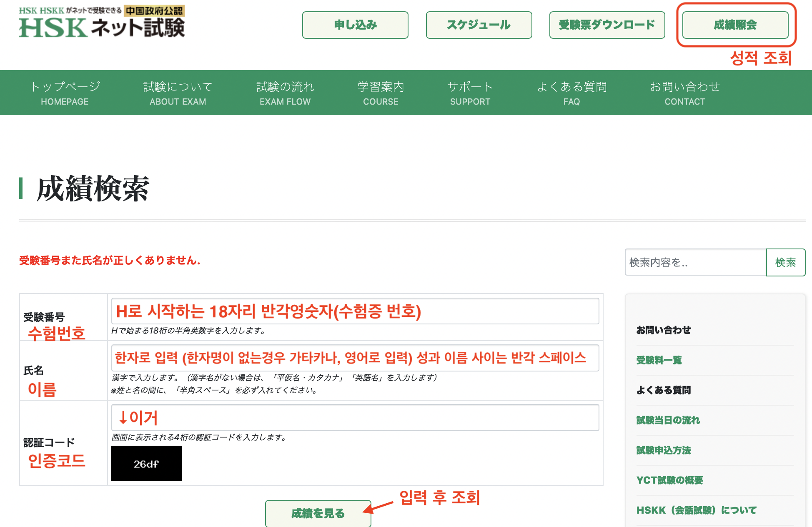Screen dimensions: 812x527
Task: Open 成績照会 score inquiry
Action: coord(735,25)
